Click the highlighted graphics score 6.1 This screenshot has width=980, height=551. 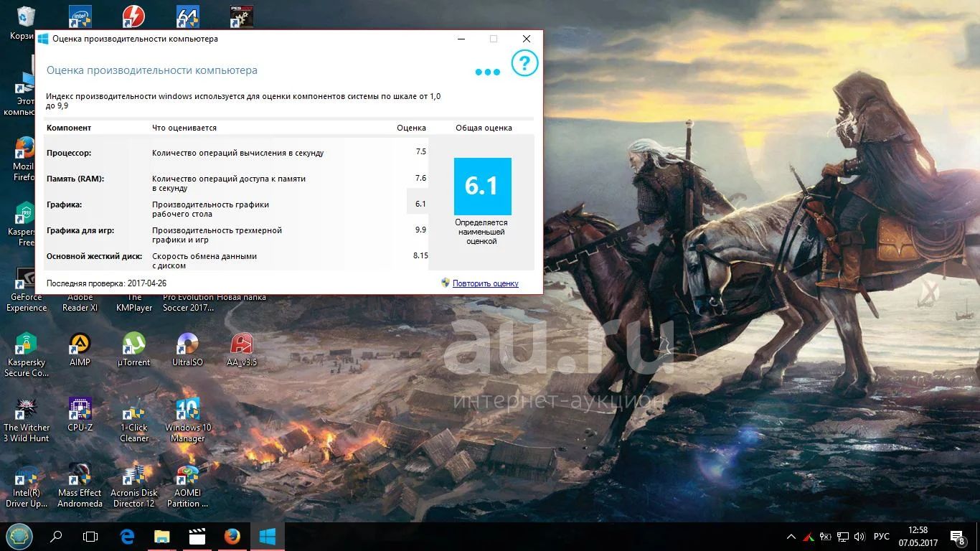(x=420, y=204)
